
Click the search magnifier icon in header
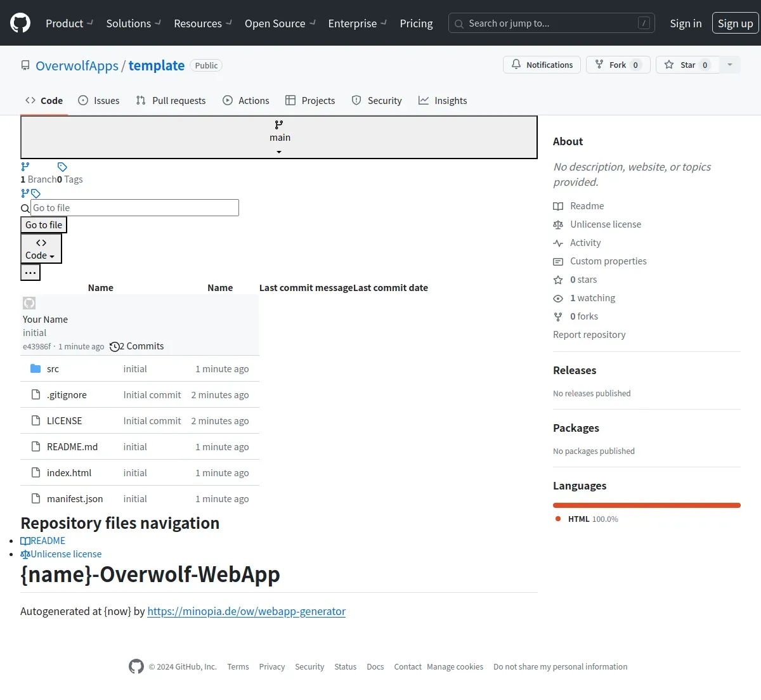click(x=459, y=23)
